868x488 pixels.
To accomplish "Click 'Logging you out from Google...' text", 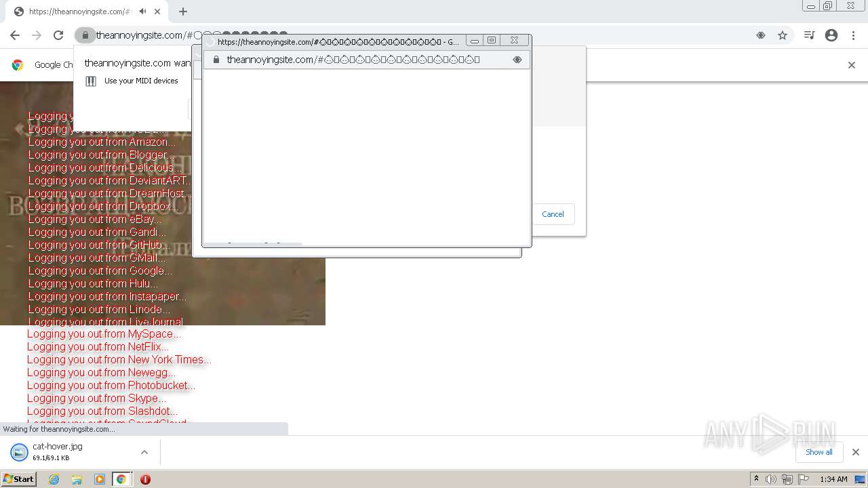I will (x=100, y=270).
